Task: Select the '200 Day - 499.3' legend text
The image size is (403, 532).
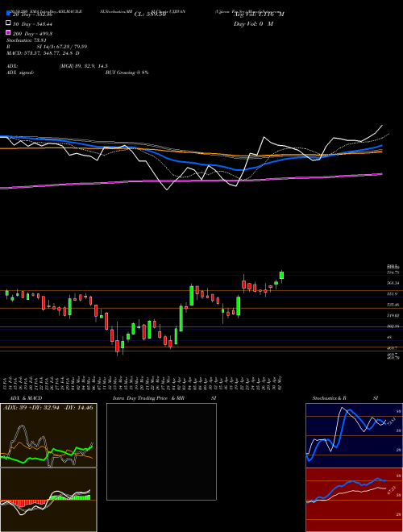Action: click(x=32, y=34)
